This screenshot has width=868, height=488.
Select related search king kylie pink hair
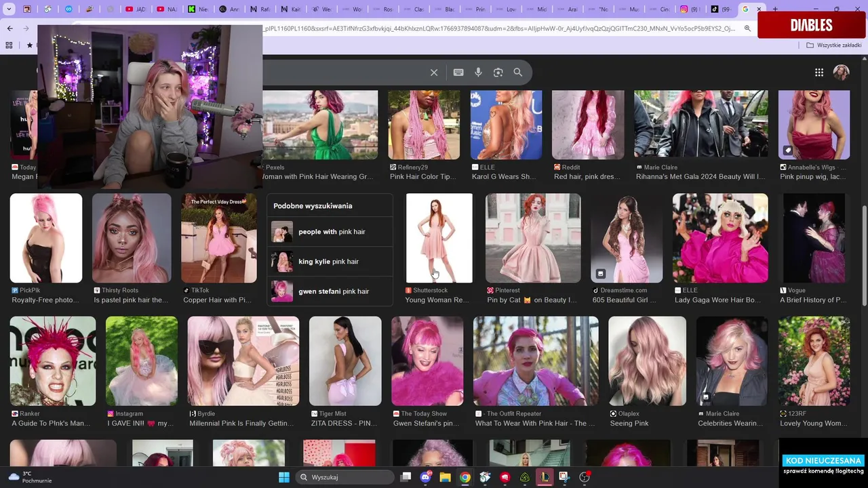[x=330, y=262]
